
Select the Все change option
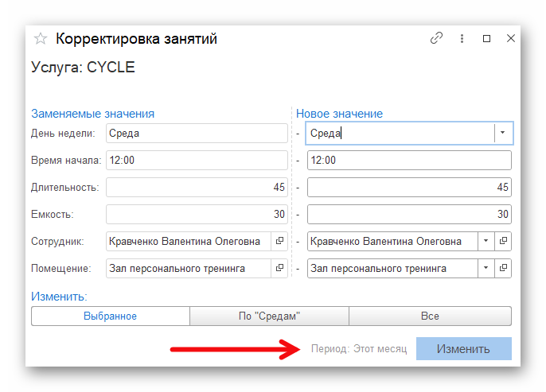pyautogui.click(x=430, y=316)
